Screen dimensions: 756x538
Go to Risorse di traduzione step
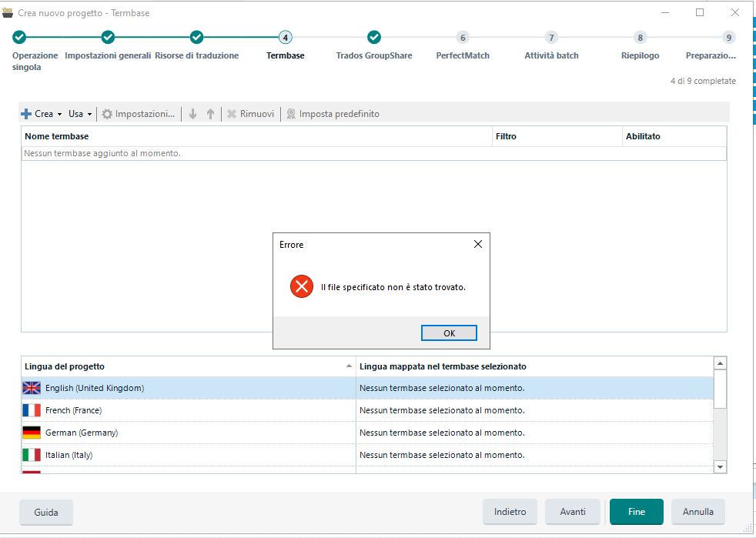coord(197,37)
